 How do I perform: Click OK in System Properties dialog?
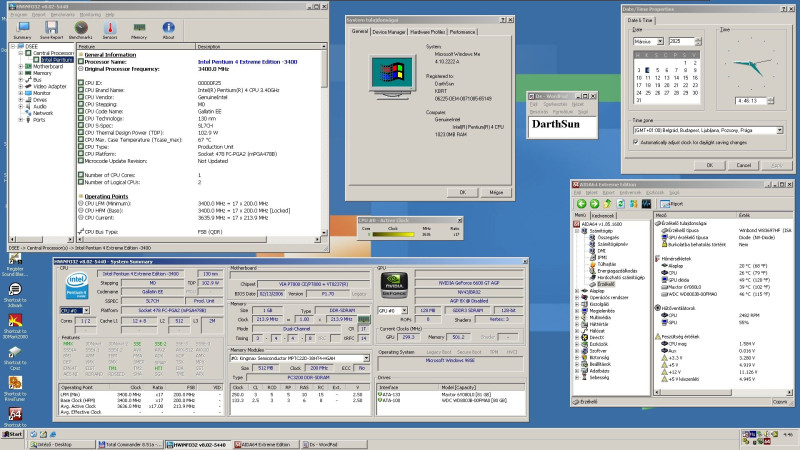463,192
